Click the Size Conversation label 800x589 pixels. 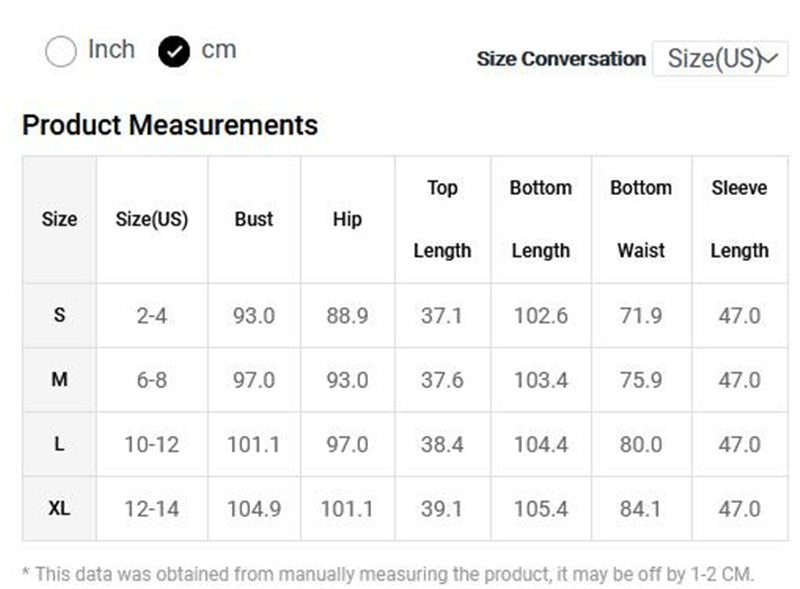561,59
